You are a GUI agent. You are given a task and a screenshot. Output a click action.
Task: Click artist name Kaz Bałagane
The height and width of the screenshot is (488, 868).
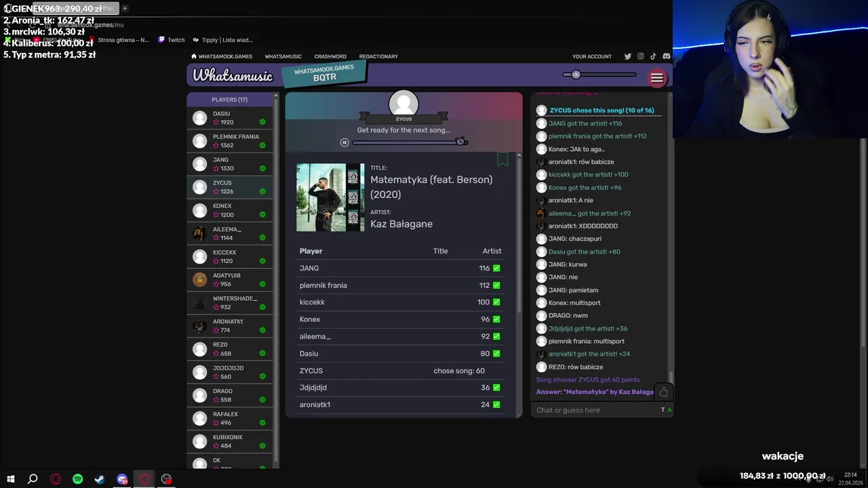coord(401,224)
